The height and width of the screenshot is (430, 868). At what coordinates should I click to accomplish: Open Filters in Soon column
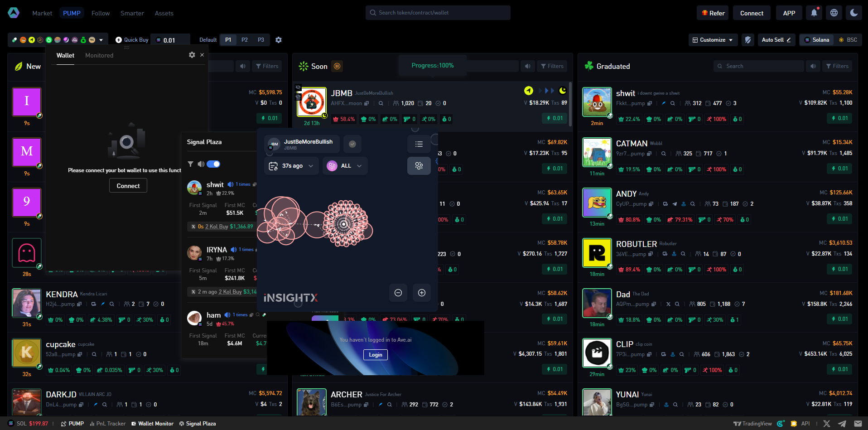552,66
